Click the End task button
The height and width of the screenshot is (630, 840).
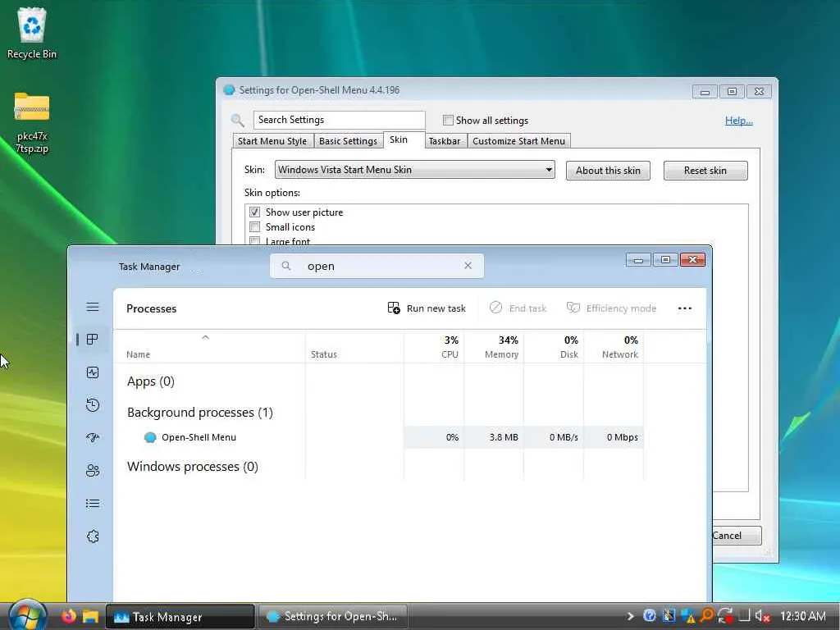click(518, 308)
